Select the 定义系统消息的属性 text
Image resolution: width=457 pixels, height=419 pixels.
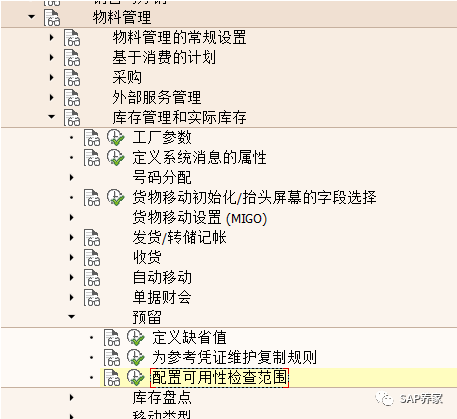(199, 157)
